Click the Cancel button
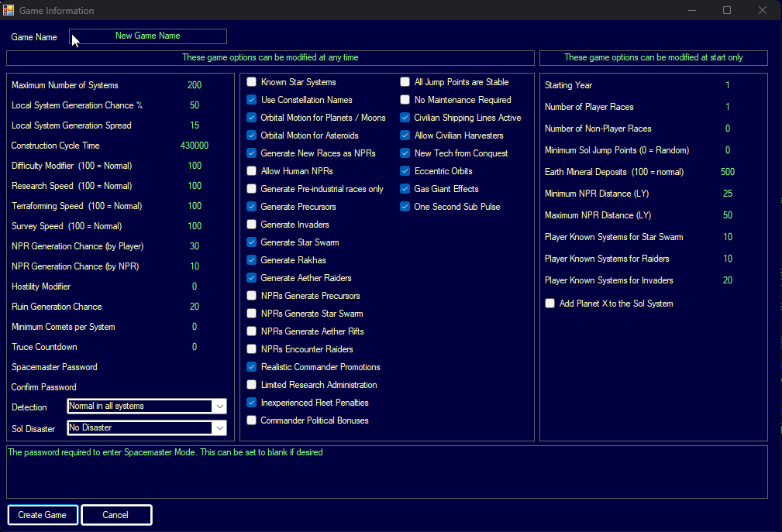This screenshot has width=782, height=532. click(x=116, y=515)
